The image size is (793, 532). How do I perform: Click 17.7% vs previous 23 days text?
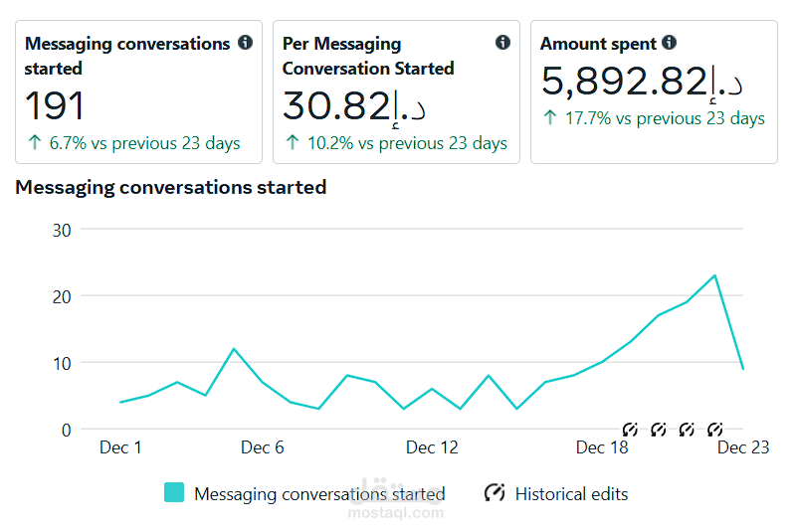[665, 118]
